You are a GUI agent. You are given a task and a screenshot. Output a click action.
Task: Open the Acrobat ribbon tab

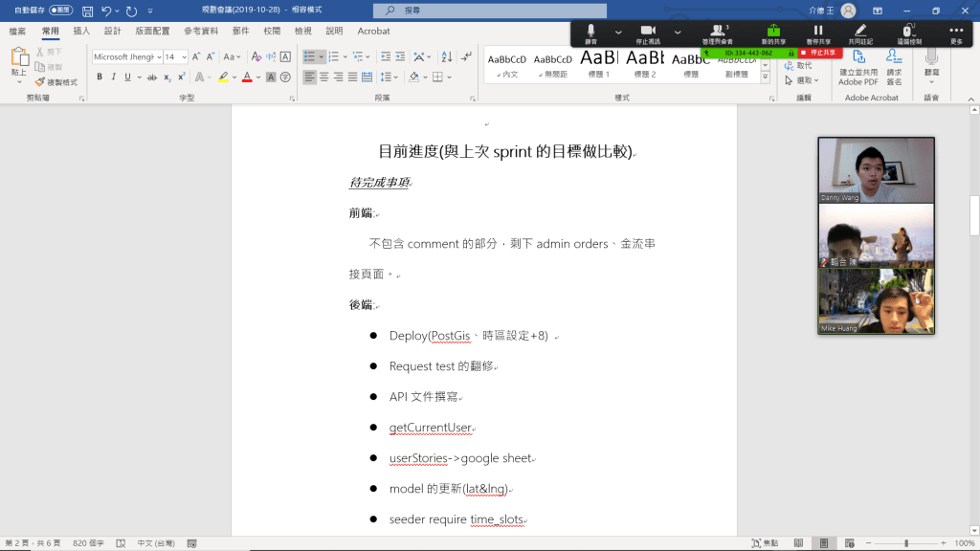(x=373, y=31)
